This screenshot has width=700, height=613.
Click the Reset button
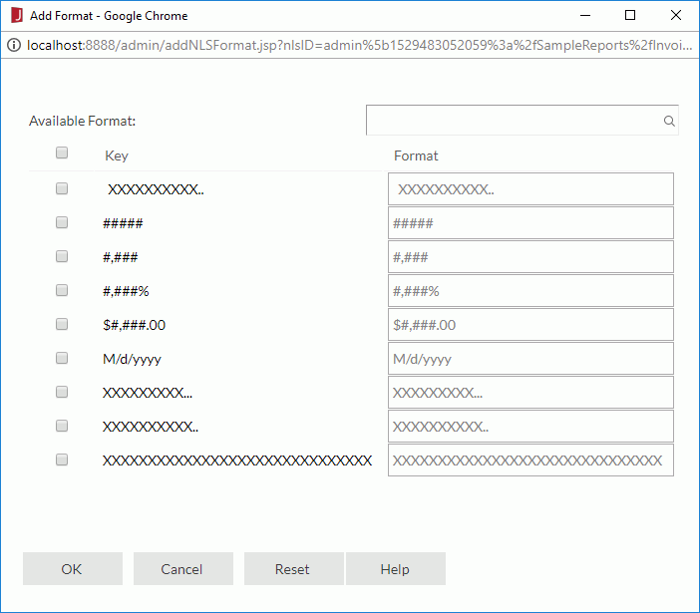(x=294, y=569)
